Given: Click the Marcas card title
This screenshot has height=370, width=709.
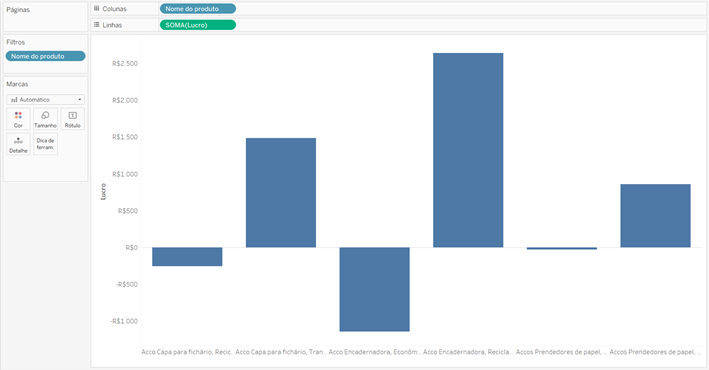Looking at the screenshot, I should pyautogui.click(x=17, y=84).
